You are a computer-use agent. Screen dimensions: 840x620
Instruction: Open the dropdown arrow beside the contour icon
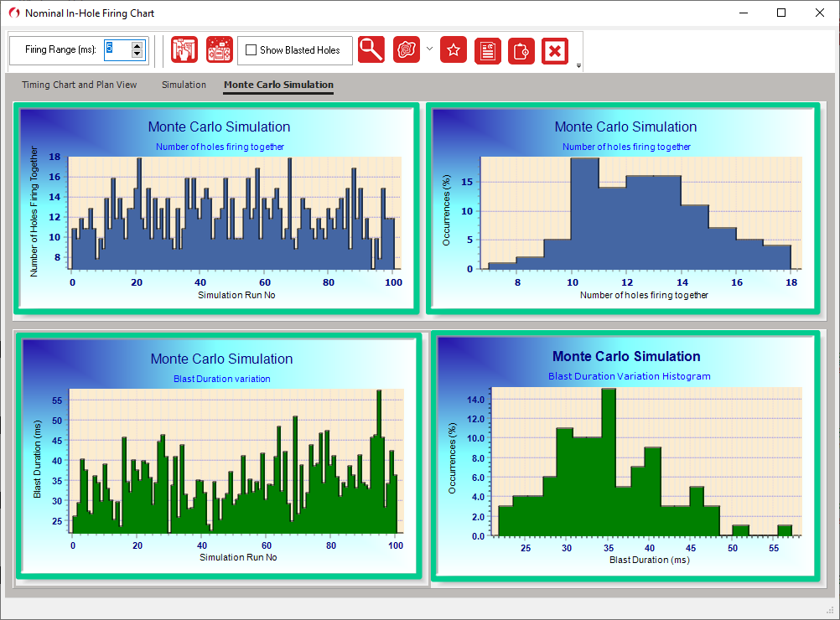429,49
